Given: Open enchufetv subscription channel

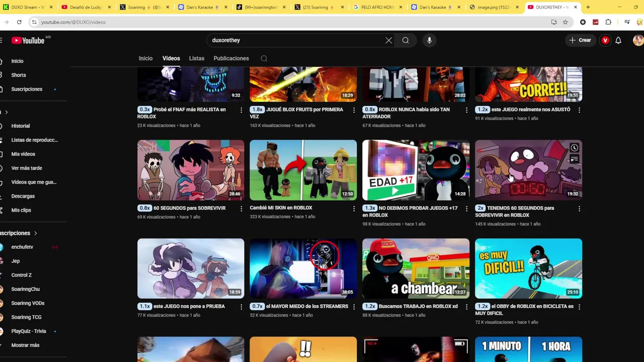Looking at the screenshot, I should tap(22, 247).
